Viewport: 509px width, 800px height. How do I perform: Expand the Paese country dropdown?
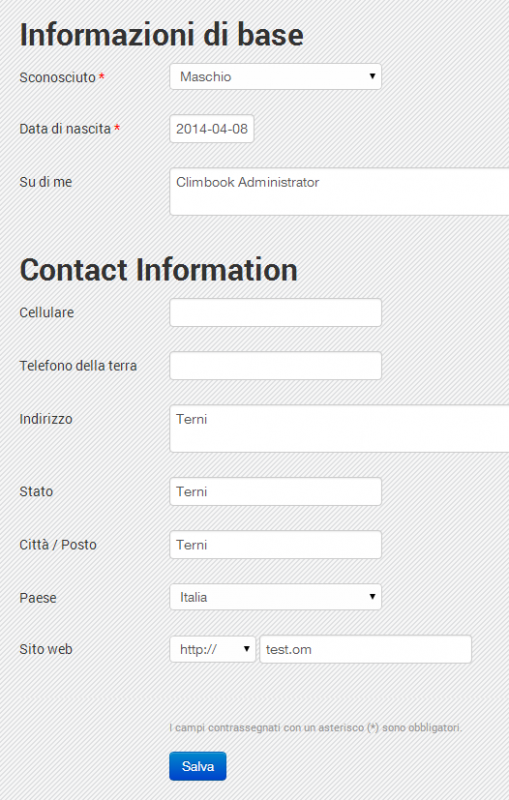click(x=275, y=597)
